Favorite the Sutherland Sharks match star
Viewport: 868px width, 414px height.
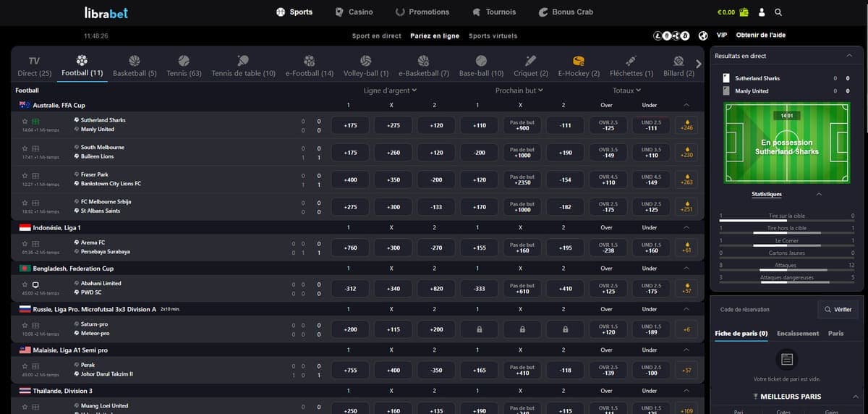tap(25, 121)
